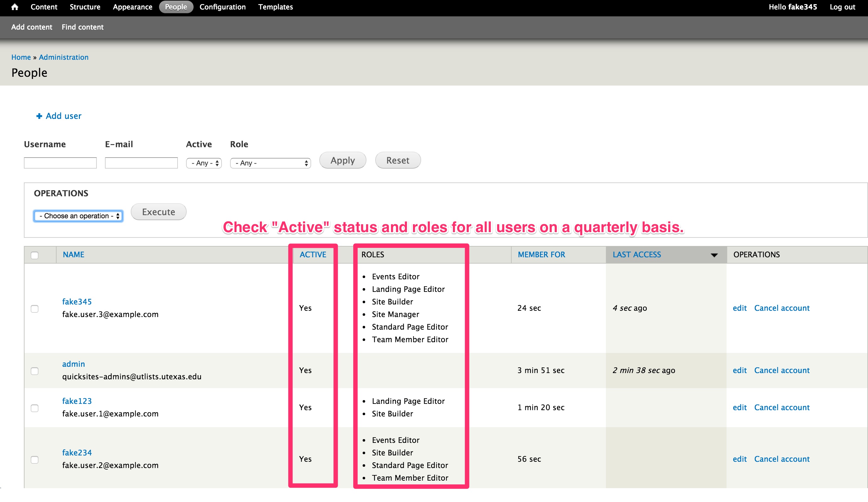Image resolution: width=868 pixels, height=502 pixels.
Task: Click Landing Page Editor role for fake123
Action: tap(408, 401)
